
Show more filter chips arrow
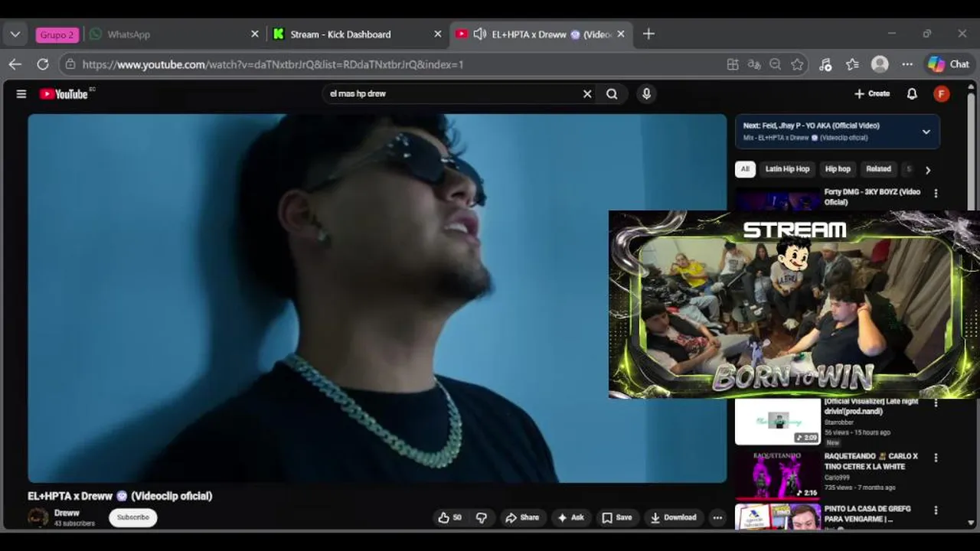pos(928,170)
